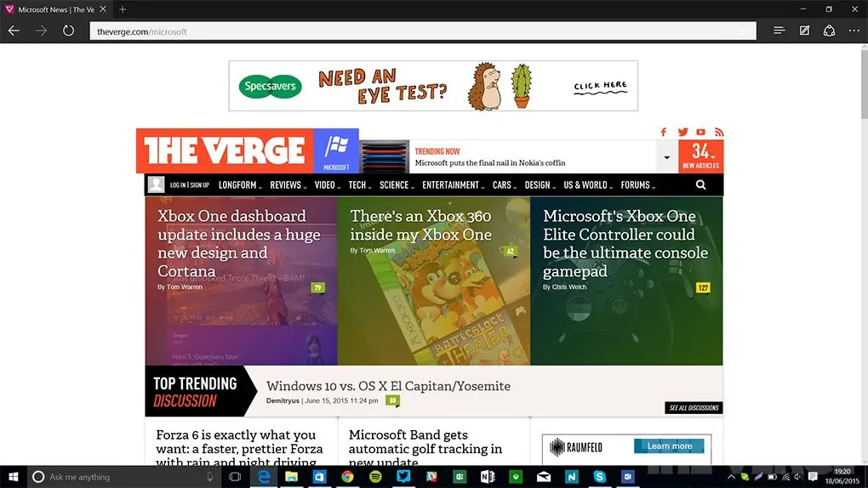Open the Xbox One dashboard update article
The height and width of the screenshot is (488, 868).
238,243
